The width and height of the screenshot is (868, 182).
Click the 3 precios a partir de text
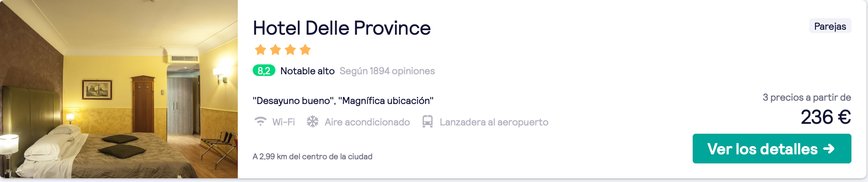(x=807, y=97)
